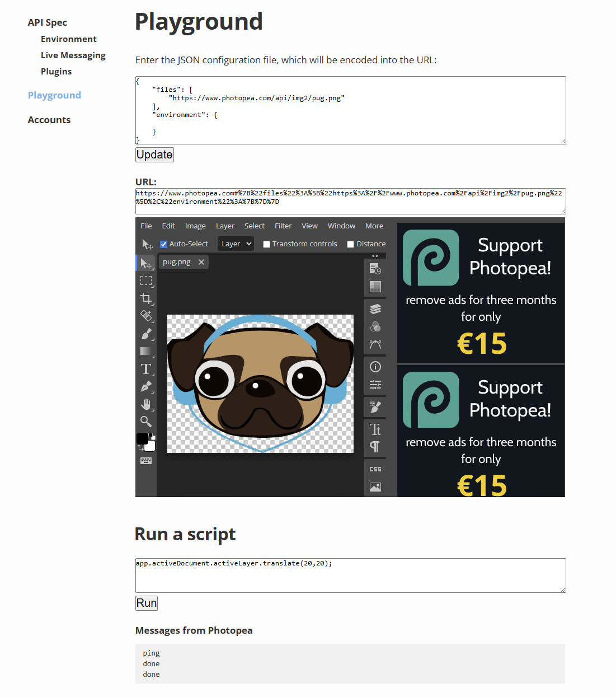Click into the URL text area
Screen dimensions: 616x697
click(351, 201)
